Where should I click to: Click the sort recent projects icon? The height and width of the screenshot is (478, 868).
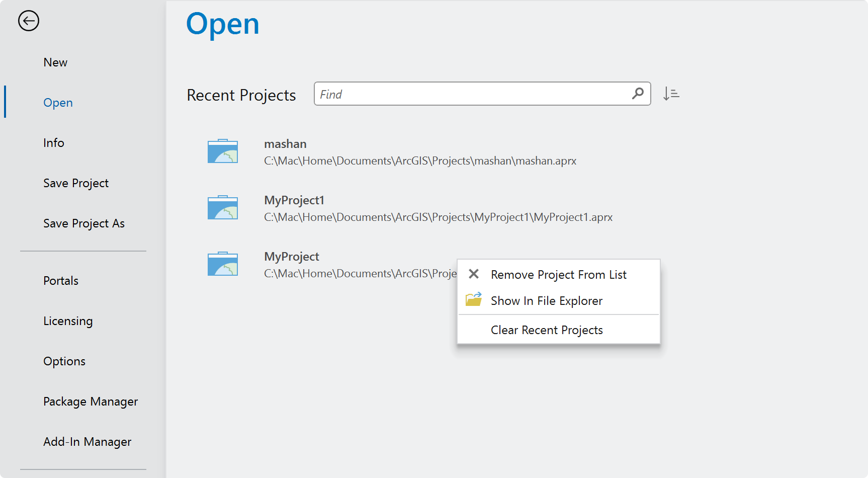(x=671, y=94)
